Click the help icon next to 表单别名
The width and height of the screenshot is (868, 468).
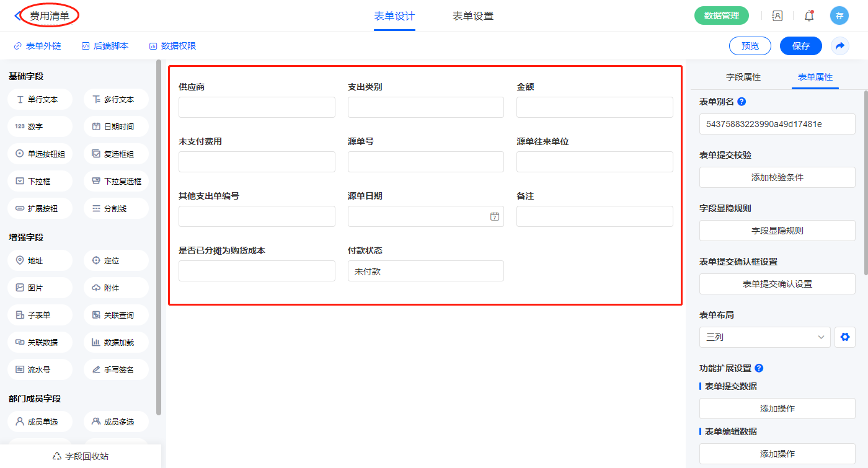(742, 102)
